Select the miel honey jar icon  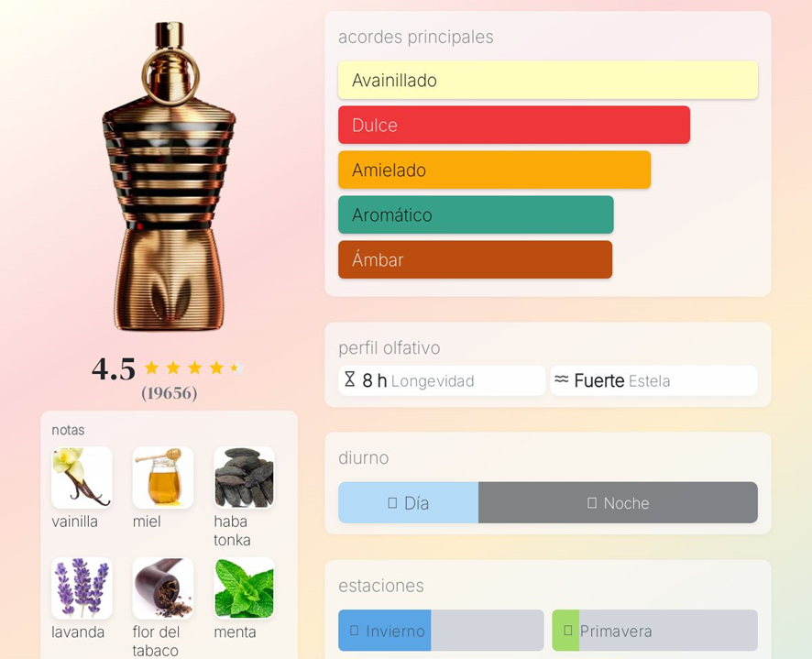[163, 478]
